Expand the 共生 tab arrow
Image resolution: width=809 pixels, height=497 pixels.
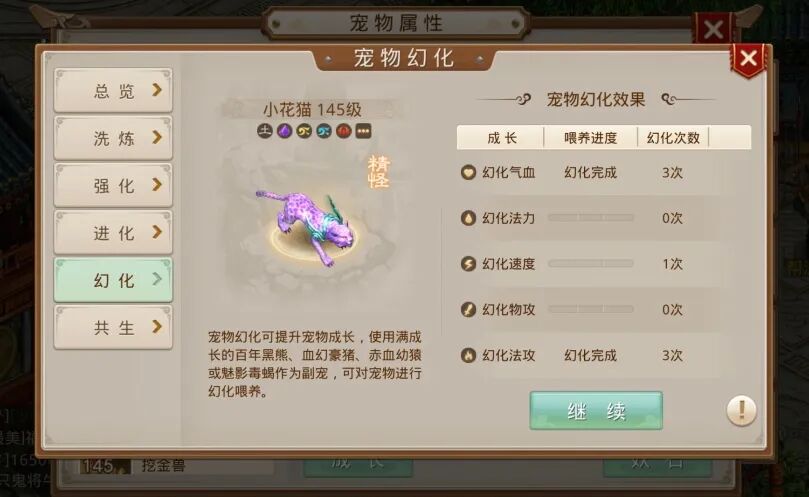click(x=157, y=327)
